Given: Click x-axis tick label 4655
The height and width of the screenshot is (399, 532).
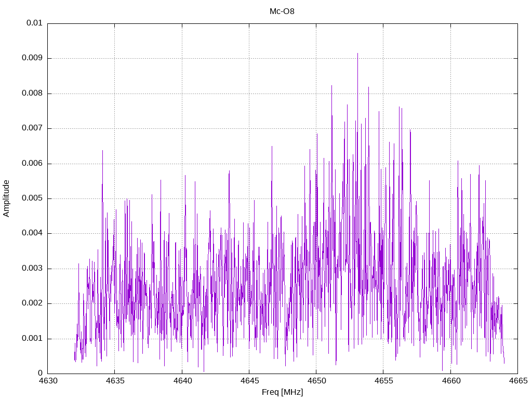Looking at the screenshot, I should (x=384, y=381).
